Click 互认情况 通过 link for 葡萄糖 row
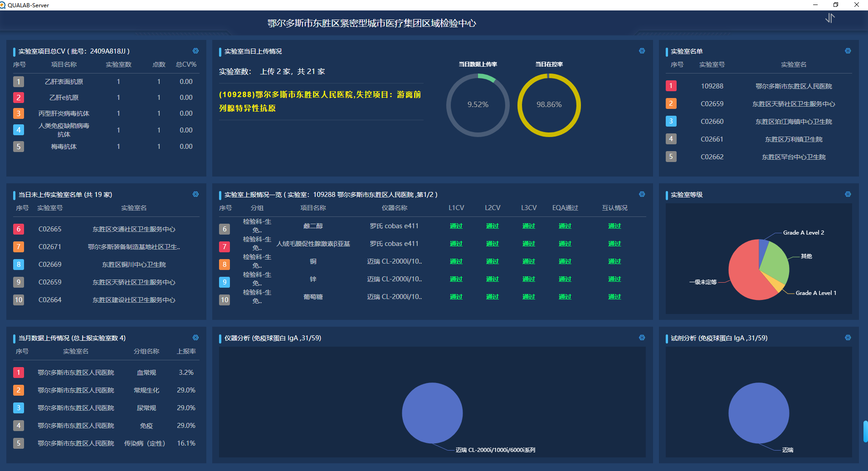This screenshot has width=868, height=471. pos(614,297)
